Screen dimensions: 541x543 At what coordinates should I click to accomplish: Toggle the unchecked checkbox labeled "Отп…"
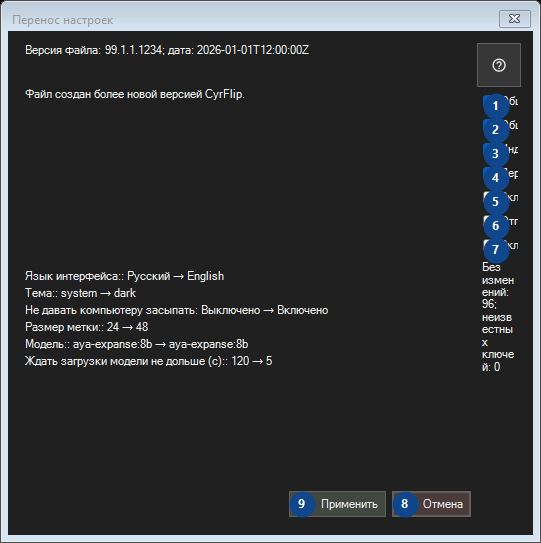click(x=500, y=222)
